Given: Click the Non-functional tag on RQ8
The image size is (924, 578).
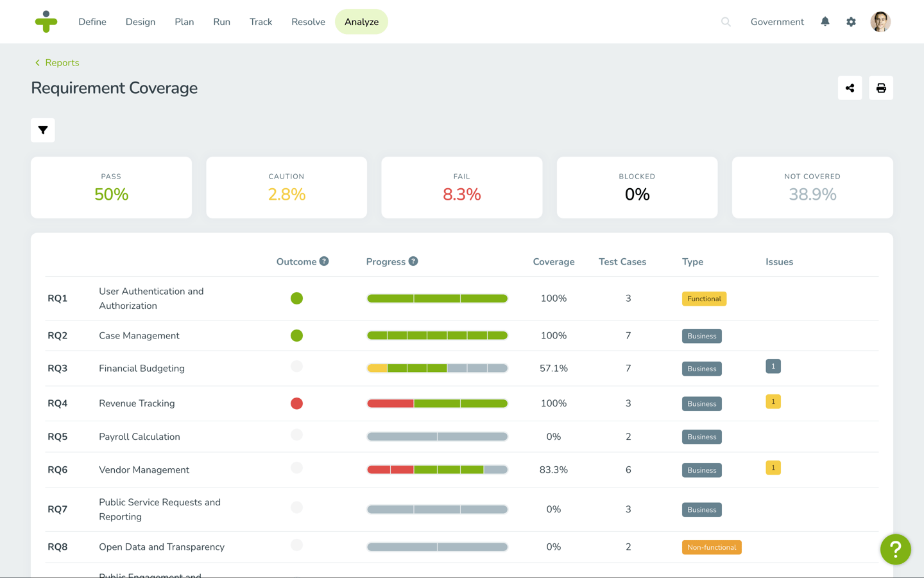Looking at the screenshot, I should click(712, 547).
